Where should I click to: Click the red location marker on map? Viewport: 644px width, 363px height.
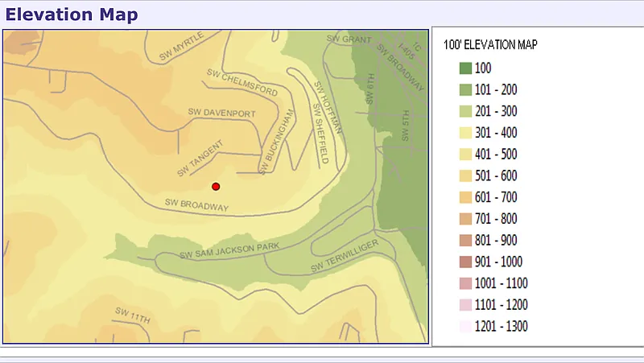[x=216, y=187]
